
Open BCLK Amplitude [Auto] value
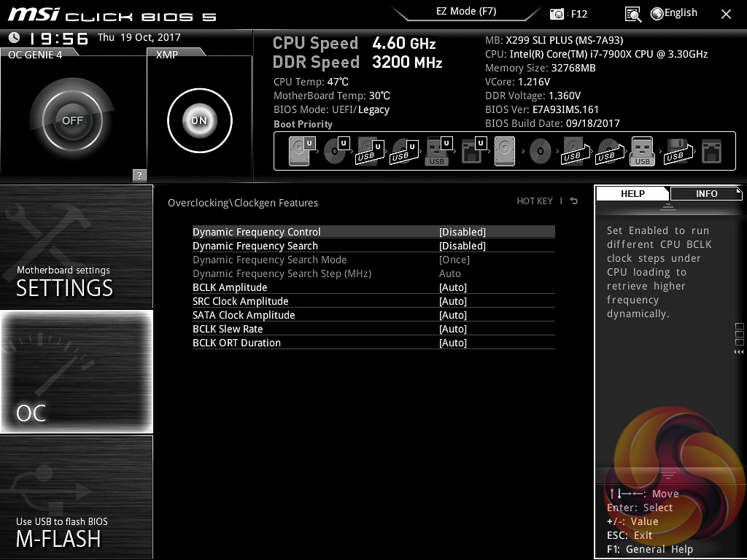[x=452, y=287]
